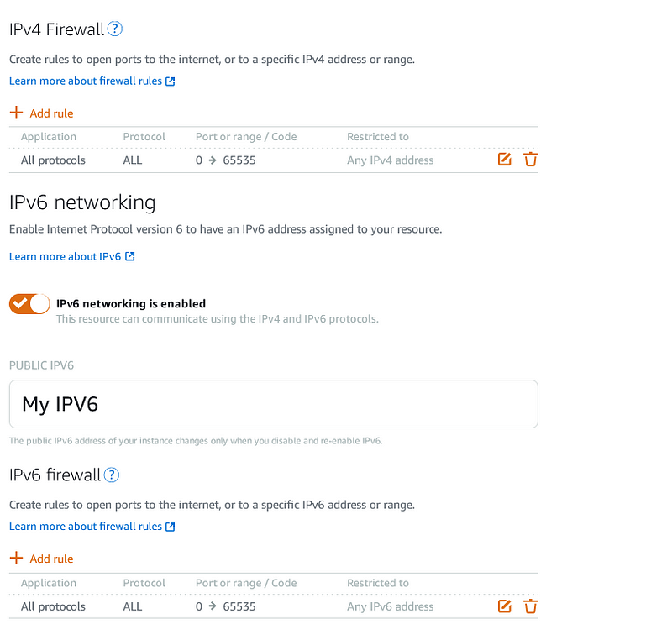Click the external link icon beside IPv6 link
The height and width of the screenshot is (635, 672).
(130, 256)
